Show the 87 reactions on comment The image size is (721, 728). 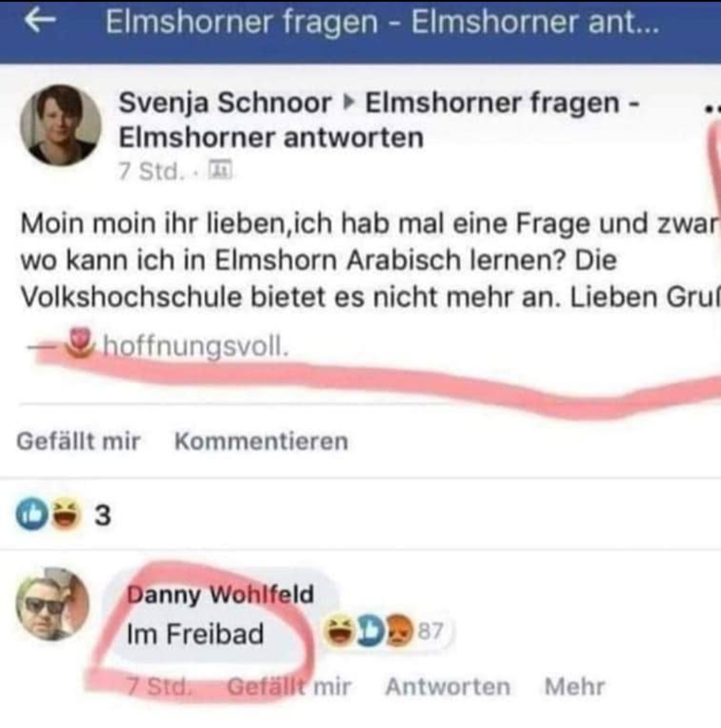click(431, 631)
